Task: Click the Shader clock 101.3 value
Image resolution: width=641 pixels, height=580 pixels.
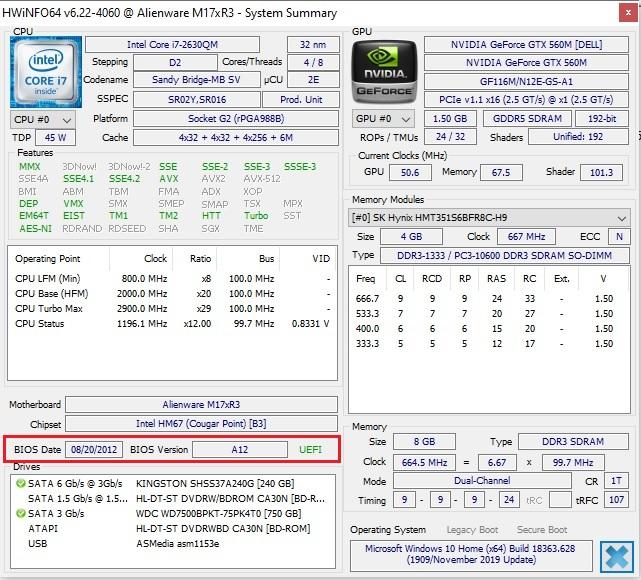Action: pyautogui.click(x=601, y=172)
